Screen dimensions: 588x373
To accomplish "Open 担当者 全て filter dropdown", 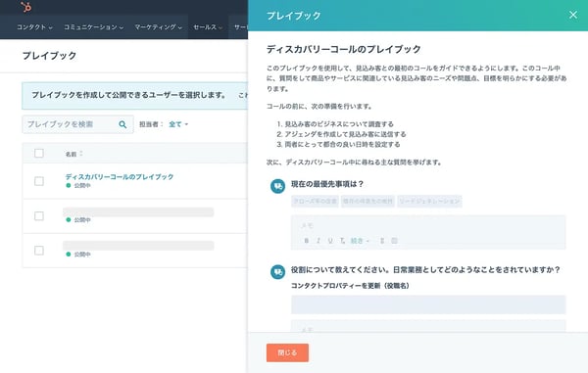I will click(178, 124).
